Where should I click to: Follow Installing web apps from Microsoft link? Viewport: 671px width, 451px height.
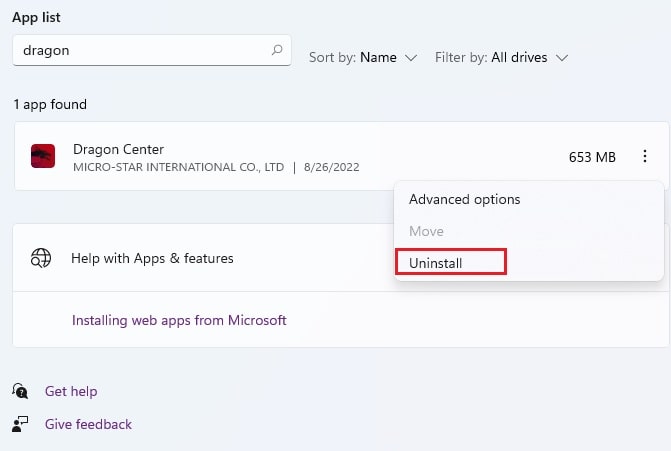pyautogui.click(x=179, y=320)
